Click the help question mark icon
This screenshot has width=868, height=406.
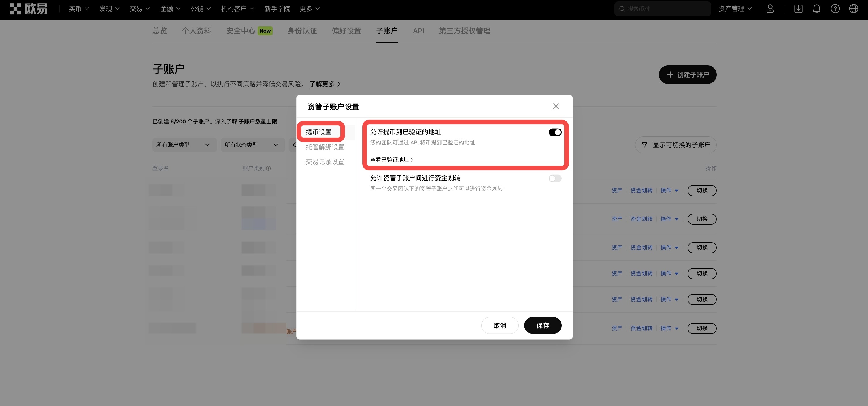point(835,9)
